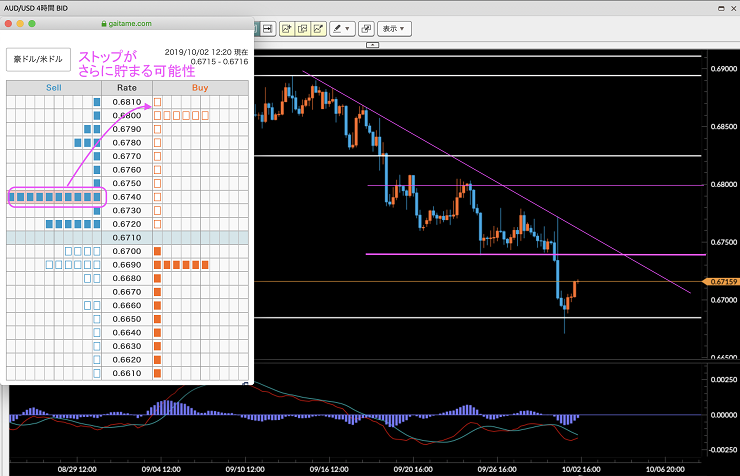This screenshot has height=476, width=740.
Task: Click the 0.6800 rate cell
Action: (127, 116)
